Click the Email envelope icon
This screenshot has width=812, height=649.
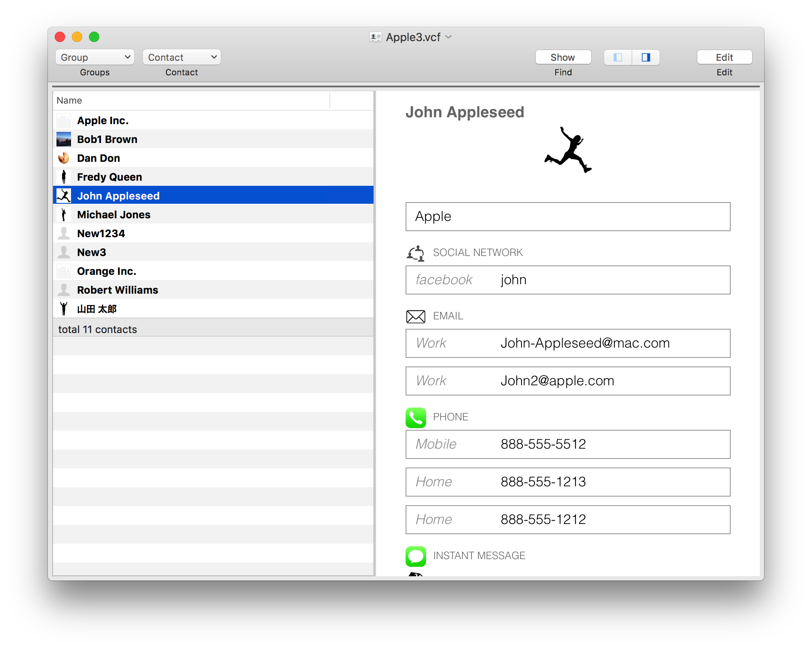click(x=415, y=316)
